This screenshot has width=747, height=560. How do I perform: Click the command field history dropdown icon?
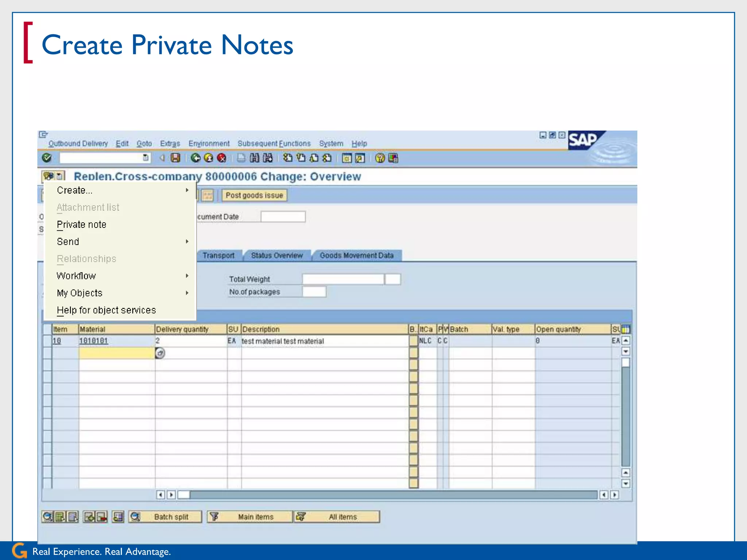pos(146,157)
